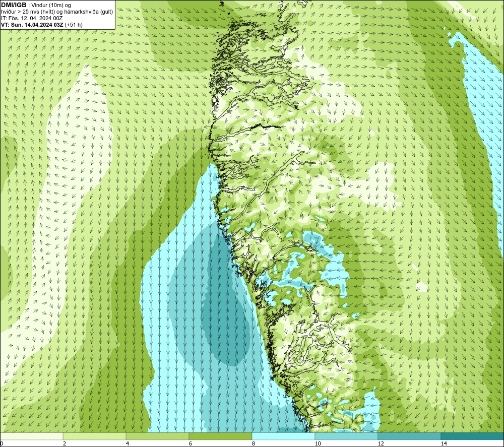The image size is (504, 447).
Task: Click the scale label '10'
Action: click(x=318, y=443)
